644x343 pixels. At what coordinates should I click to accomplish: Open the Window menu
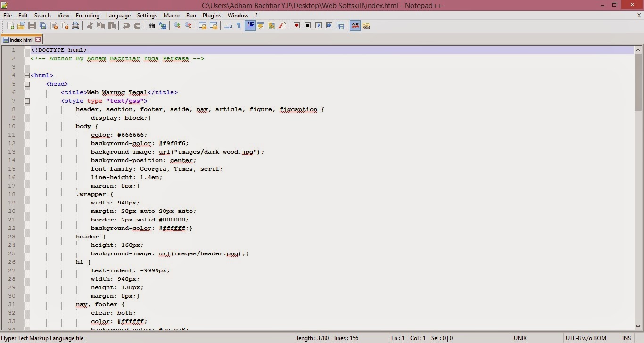point(238,16)
